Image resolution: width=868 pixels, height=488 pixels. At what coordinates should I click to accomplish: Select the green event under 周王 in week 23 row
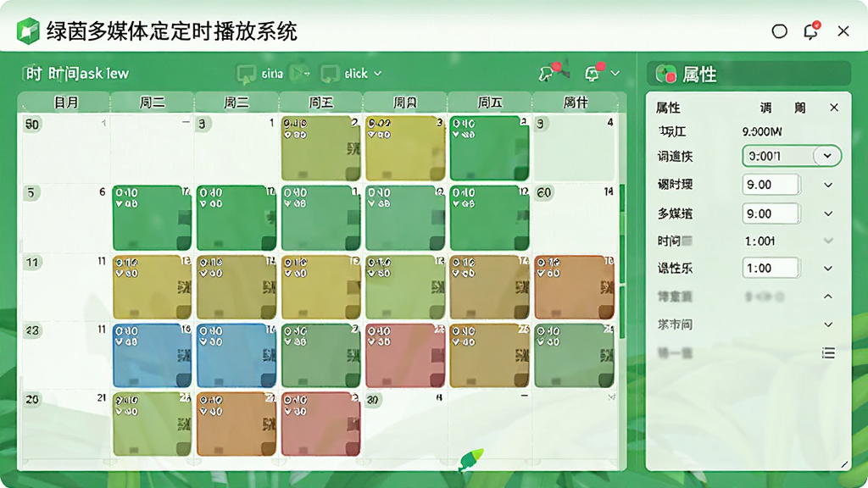(321, 356)
